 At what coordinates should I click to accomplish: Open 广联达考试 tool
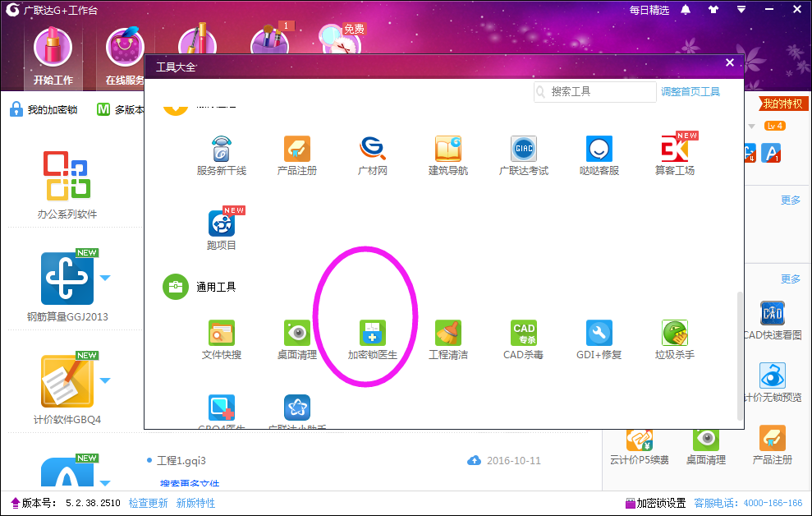pyautogui.click(x=524, y=156)
